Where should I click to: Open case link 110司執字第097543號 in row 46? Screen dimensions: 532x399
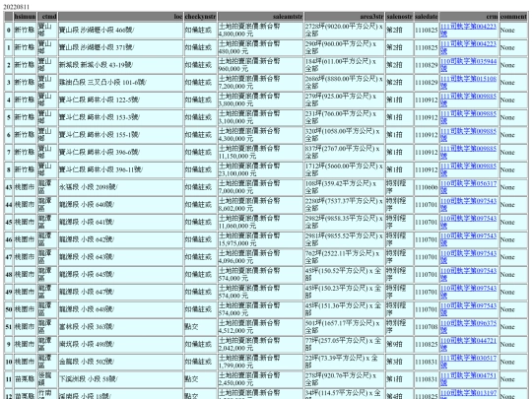pos(468,239)
